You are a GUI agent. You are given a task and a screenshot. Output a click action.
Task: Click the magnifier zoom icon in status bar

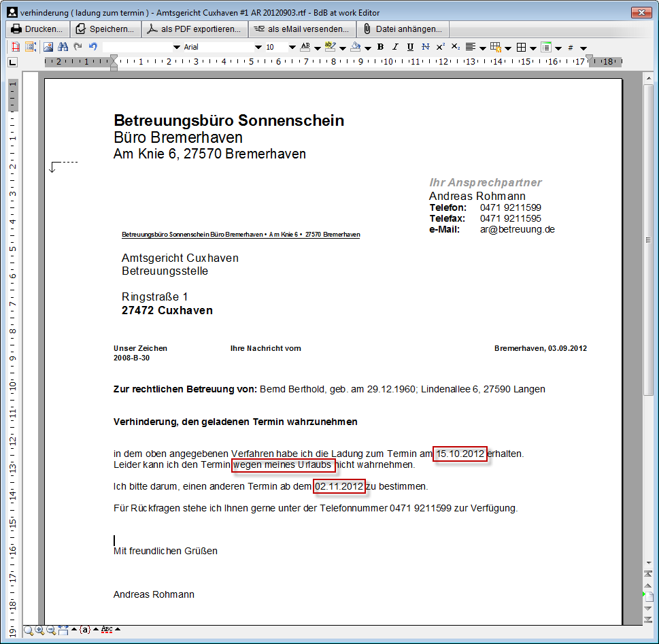[28, 630]
